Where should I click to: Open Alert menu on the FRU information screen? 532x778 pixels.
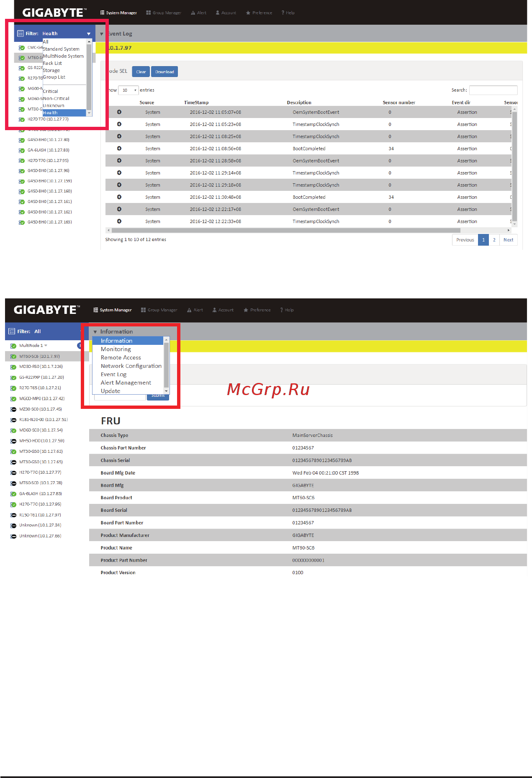pos(195,310)
